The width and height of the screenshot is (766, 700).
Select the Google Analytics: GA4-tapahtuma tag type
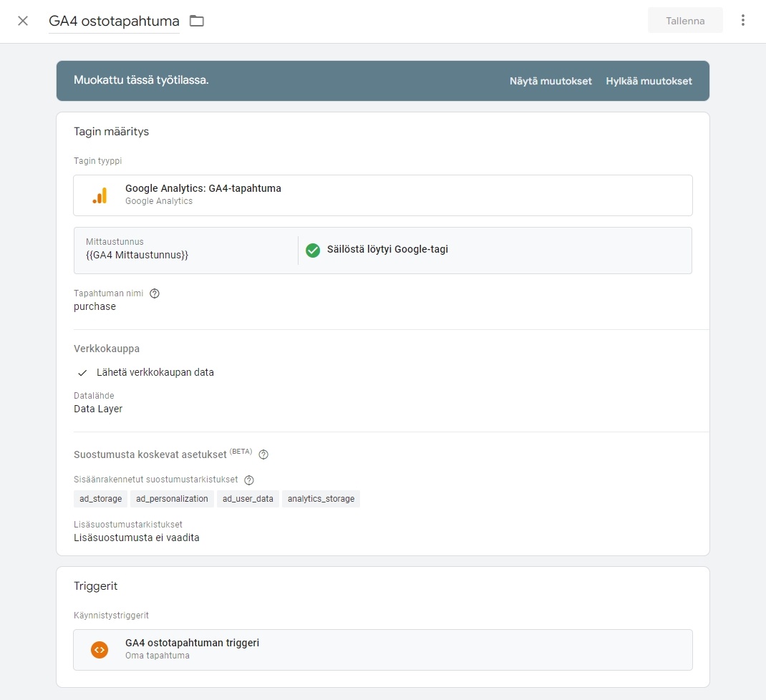382,195
